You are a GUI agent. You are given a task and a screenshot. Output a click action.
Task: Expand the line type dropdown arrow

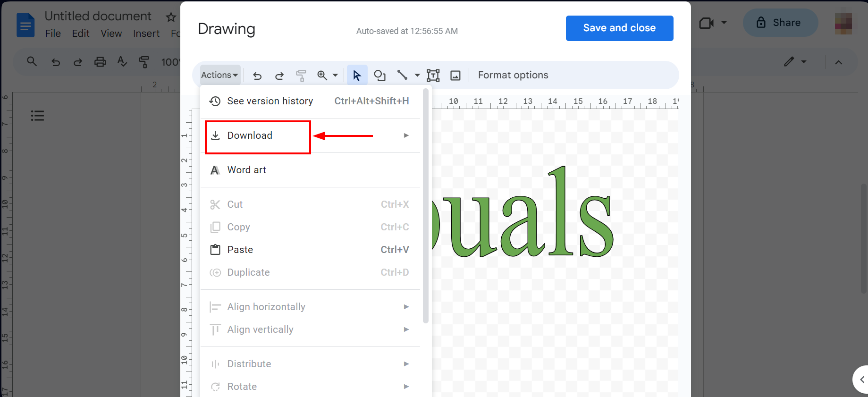pos(417,75)
